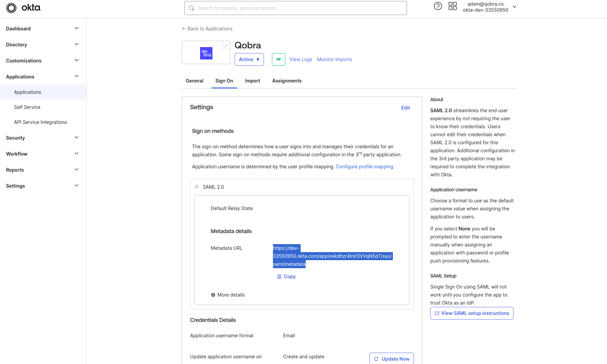Image resolution: width=607 pixels, height=364 pixels.
Task: Click the green handshake provisioning icon
Action: click(x=278, y=59)
